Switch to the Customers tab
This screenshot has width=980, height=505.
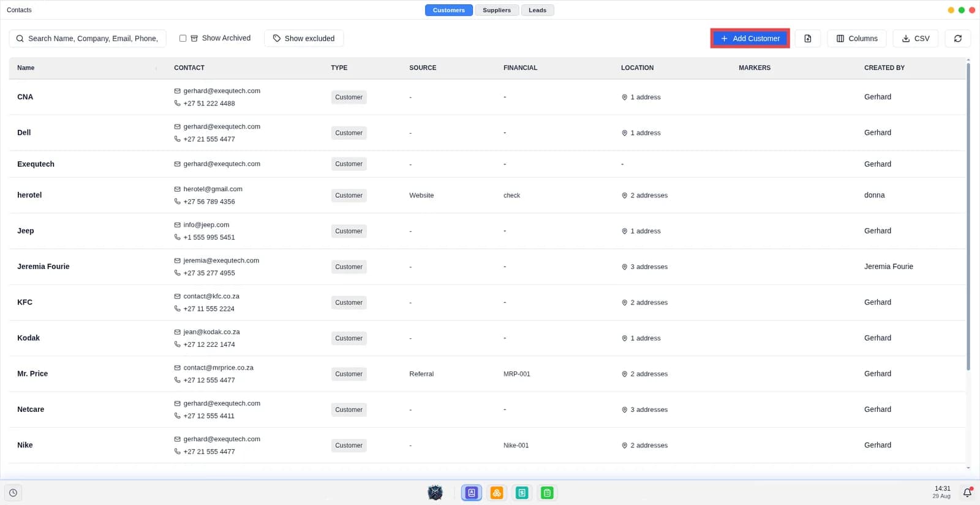coord(448,10)
